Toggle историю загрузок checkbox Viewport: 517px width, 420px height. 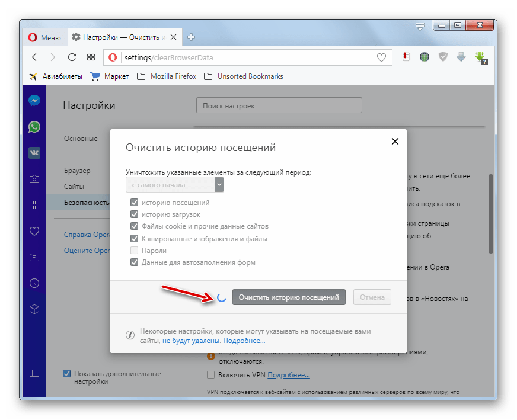(134, 214)
